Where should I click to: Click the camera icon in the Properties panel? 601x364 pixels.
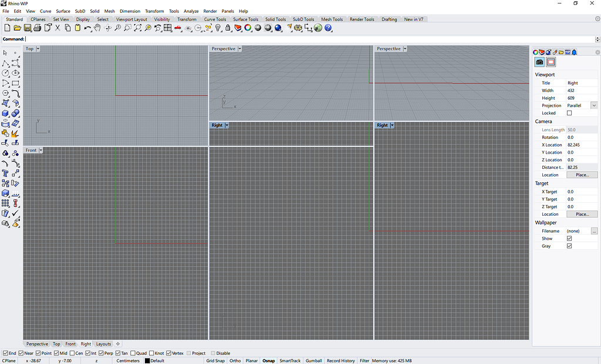pyautogui.click(x=539, y=61)
